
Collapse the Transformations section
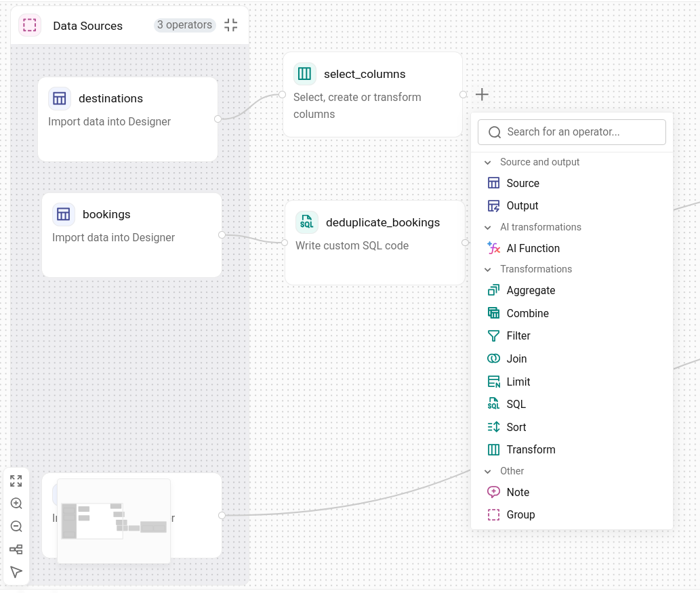point(488,270)
